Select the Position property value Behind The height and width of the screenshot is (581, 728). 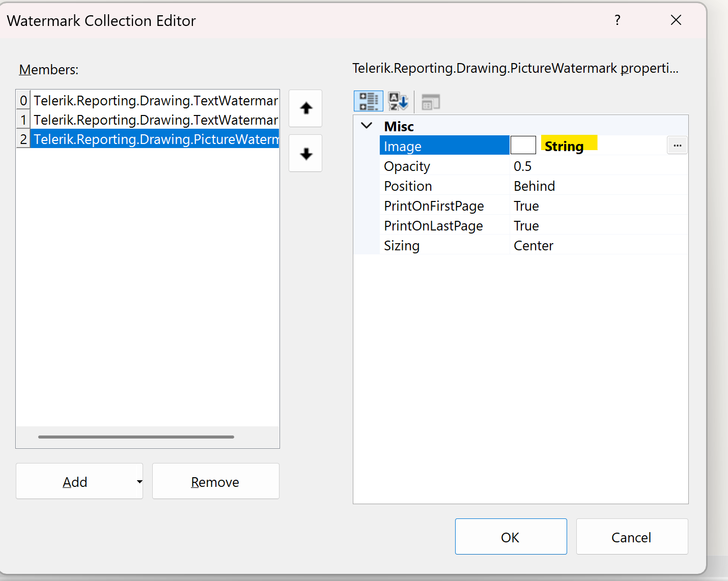[x=534, y=186]
